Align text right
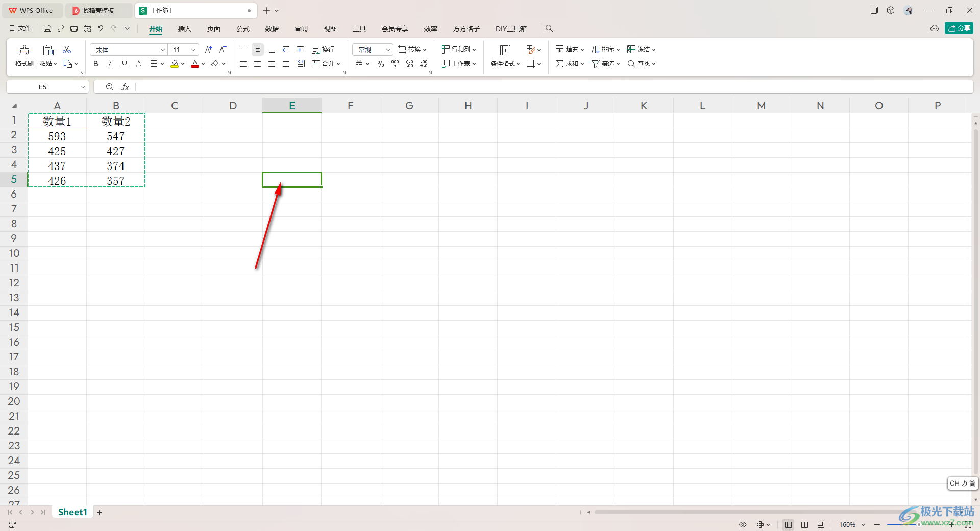Image resolution: width=980 pixels, height=531 pixels. coord(272,64)
